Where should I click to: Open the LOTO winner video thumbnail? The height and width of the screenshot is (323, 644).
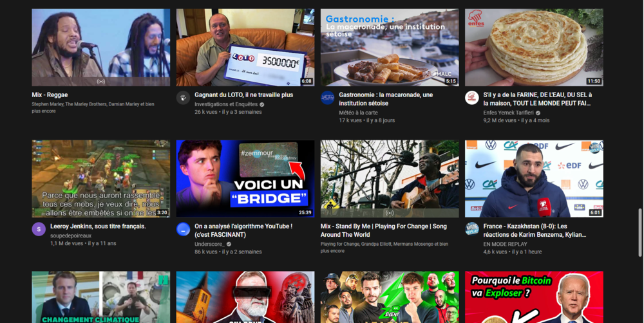[x=245, y=48]
